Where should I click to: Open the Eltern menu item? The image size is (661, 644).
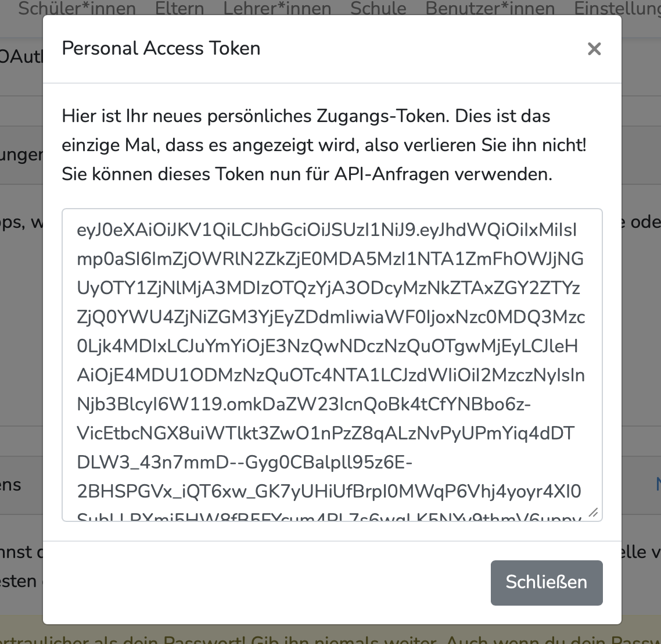179,9
